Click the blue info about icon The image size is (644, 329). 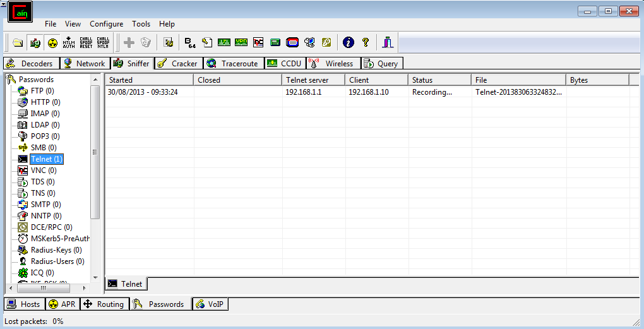(349, 42)
